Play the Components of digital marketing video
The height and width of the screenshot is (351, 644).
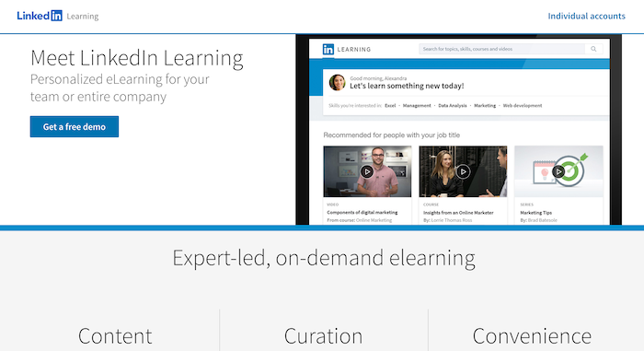(x=367, y=171)
